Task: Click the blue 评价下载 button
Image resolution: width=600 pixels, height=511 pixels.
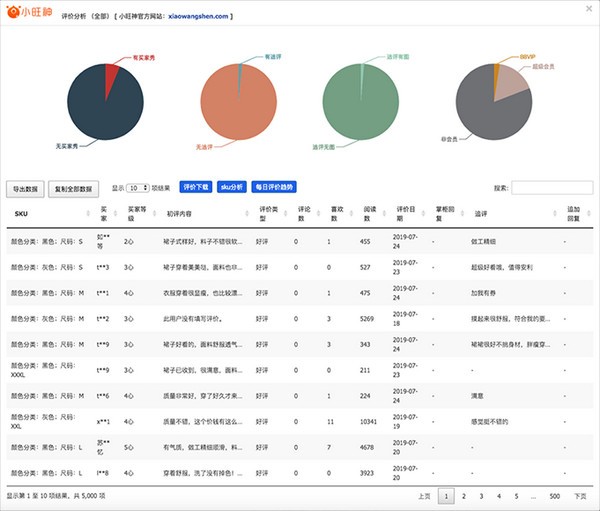Action: (195, 187)
